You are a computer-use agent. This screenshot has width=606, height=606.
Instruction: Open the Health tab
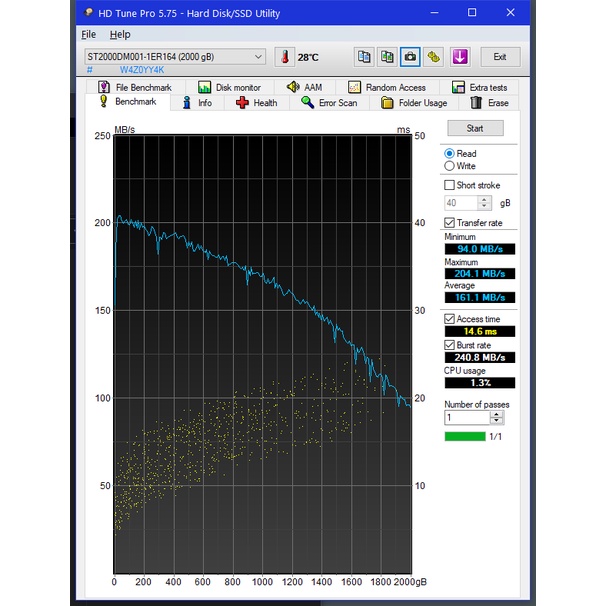257,102
